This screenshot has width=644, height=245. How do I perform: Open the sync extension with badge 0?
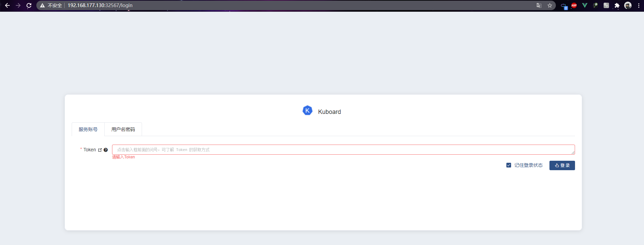click(564, 6)
